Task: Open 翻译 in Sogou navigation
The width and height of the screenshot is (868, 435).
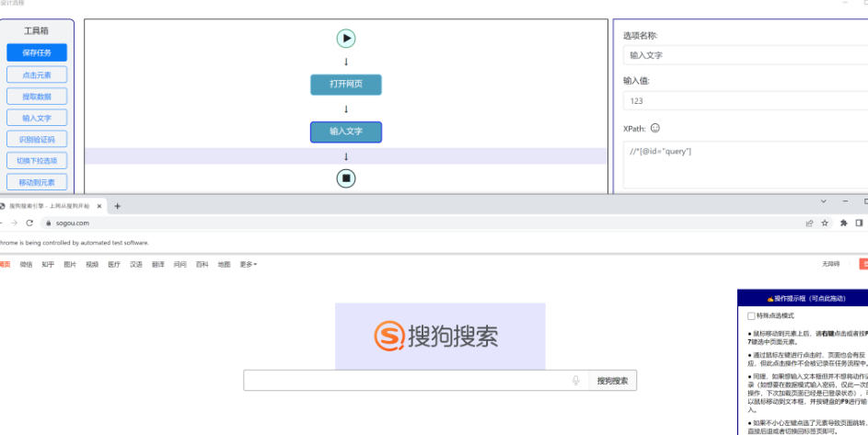Action: point(158,265)
